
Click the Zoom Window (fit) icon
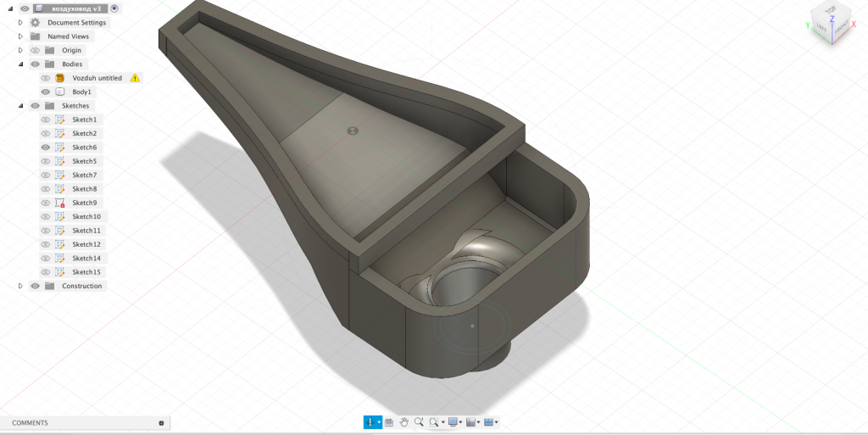(434, 421)
